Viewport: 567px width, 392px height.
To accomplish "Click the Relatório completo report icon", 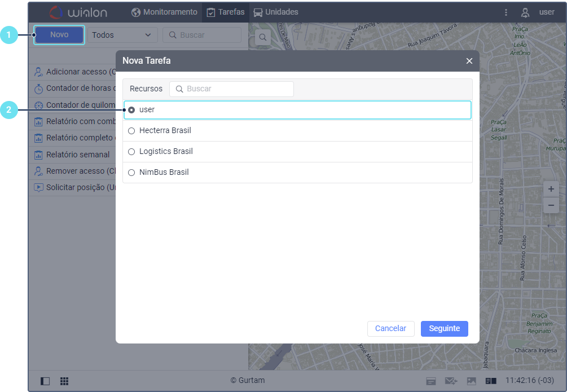I will pos(38,138).
